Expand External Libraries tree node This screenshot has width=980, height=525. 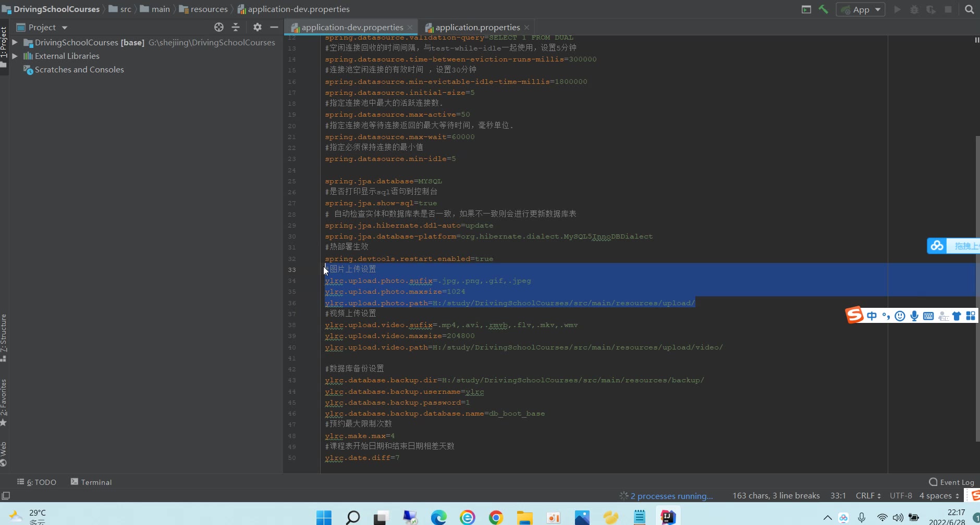[15, 56]
